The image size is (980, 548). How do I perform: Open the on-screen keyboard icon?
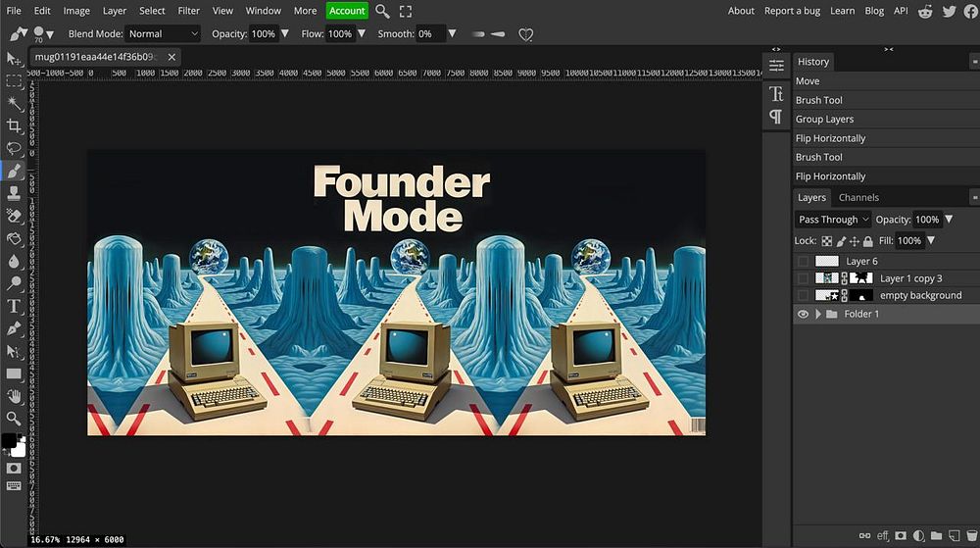pyautogui.click(x=13, y=485)
